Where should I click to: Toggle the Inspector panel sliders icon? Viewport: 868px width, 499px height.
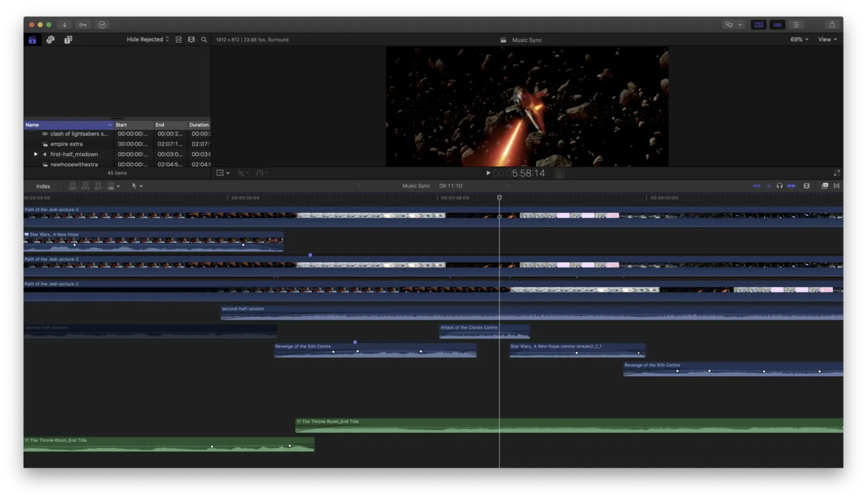pos(797,25)
